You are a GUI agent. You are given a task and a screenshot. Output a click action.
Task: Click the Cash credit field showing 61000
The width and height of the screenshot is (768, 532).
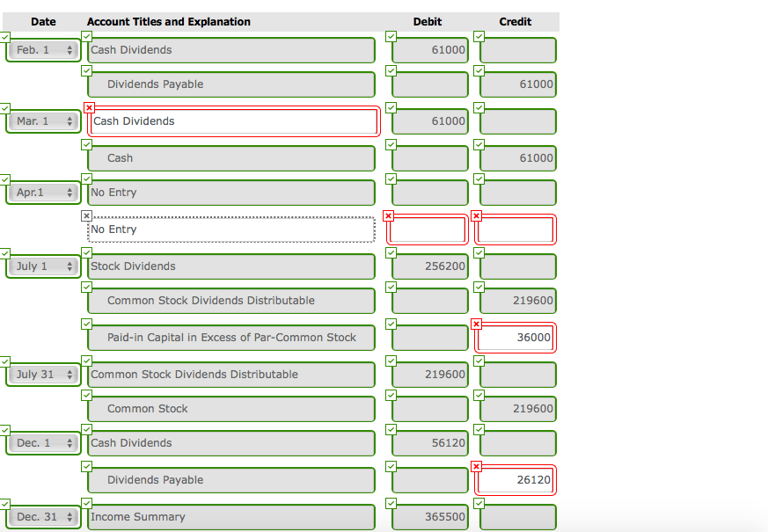pyautogui.click(x=518, y=158)
